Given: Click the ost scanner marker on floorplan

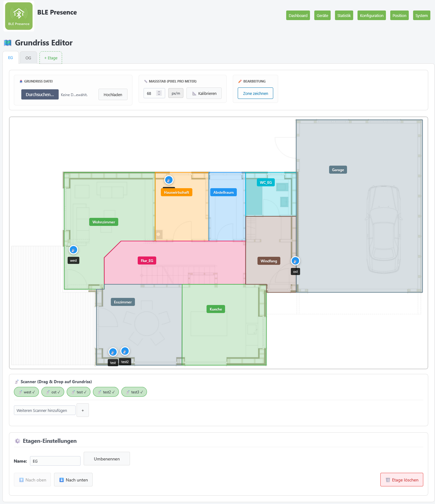Looking at the screenshot, I should [295, 261].
